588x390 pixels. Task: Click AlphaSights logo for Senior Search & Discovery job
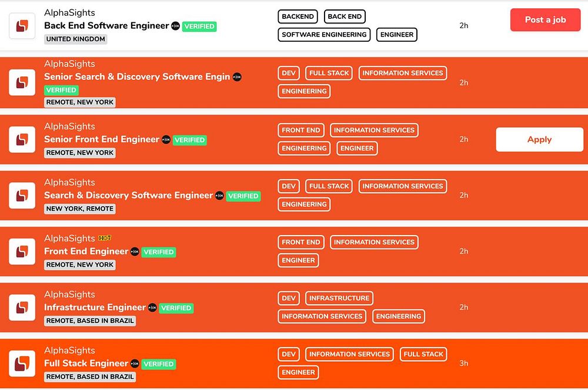click(x=22, y=82)
